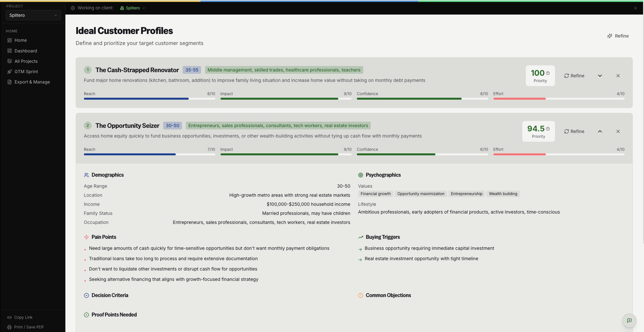Click the Common Objections heading

(388, 295)
